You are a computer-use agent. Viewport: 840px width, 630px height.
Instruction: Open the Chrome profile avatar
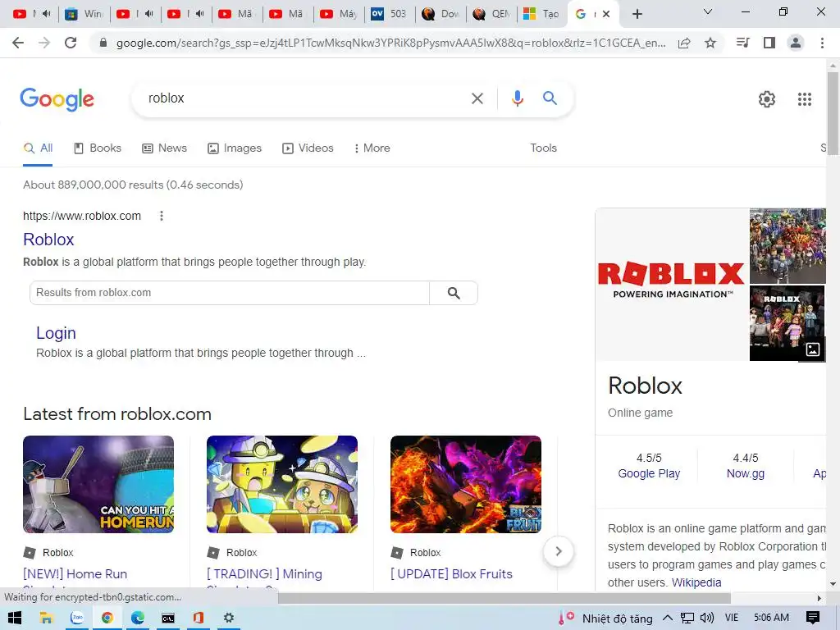796,43
